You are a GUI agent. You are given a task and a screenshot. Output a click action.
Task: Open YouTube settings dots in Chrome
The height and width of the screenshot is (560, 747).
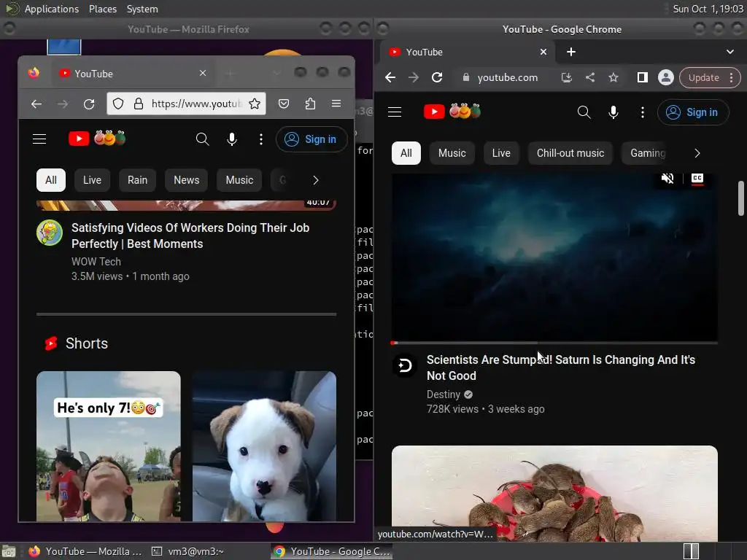click(643, 112)
